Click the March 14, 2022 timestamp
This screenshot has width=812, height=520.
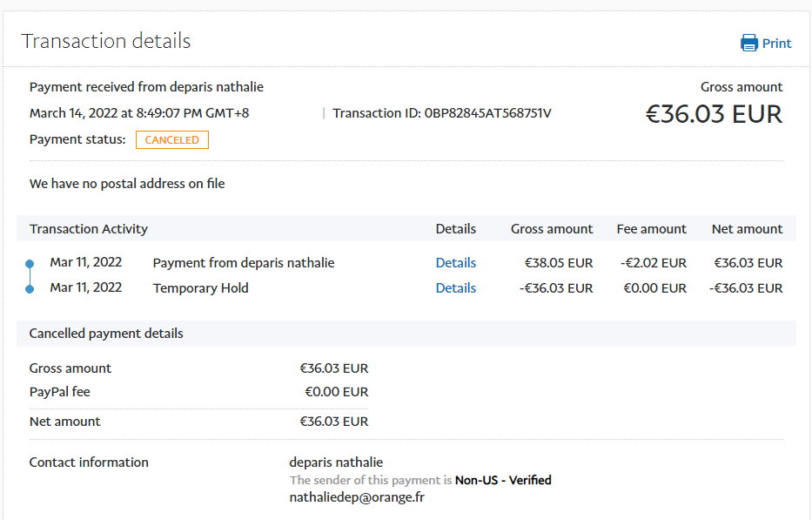tap(139, 113)
